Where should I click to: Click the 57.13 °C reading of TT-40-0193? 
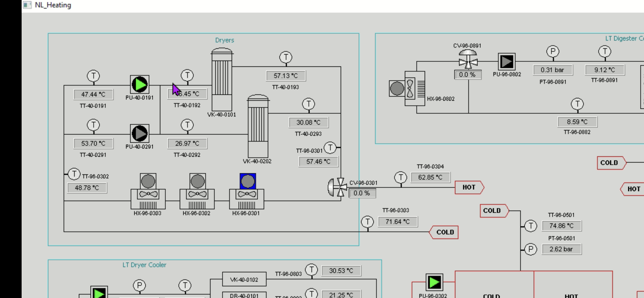tap(286, 76)
